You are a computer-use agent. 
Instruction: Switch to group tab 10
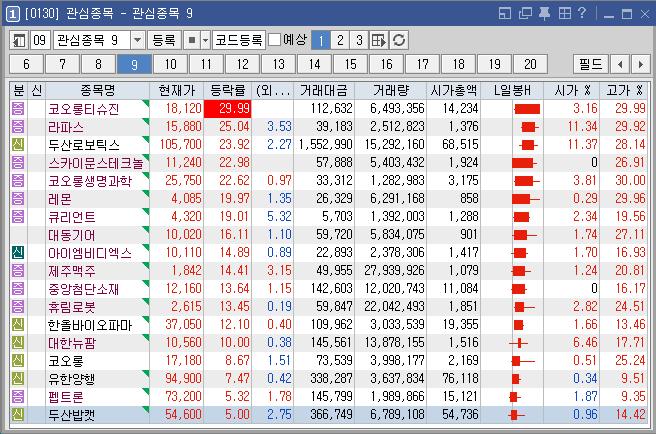pyautogui.click(x=170, y=64)
